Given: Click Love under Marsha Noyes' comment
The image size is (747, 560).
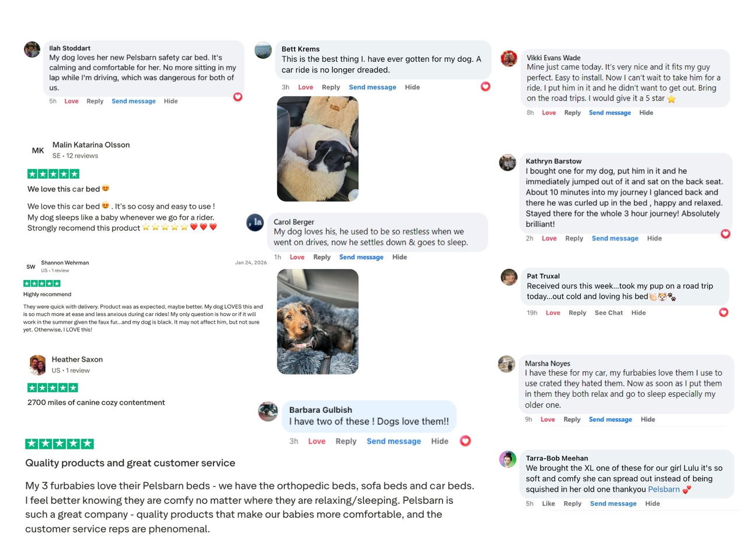Looking at the screenshot, I should (x=547, y=419).
